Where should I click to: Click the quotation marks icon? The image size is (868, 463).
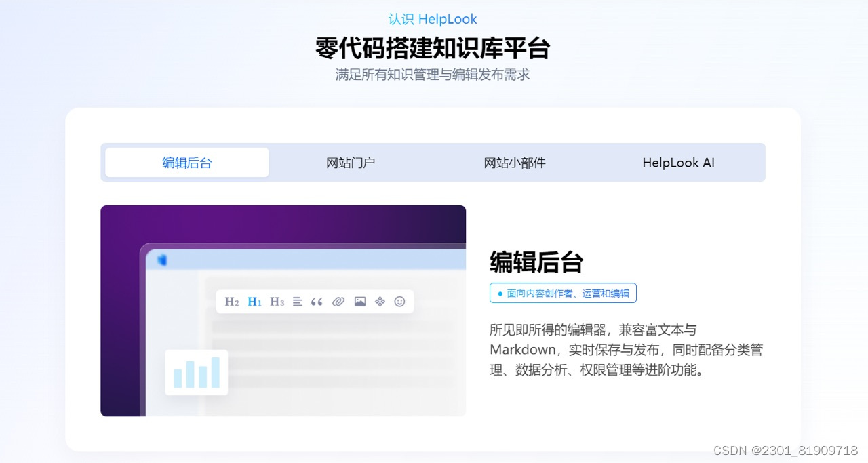point(317,302)
